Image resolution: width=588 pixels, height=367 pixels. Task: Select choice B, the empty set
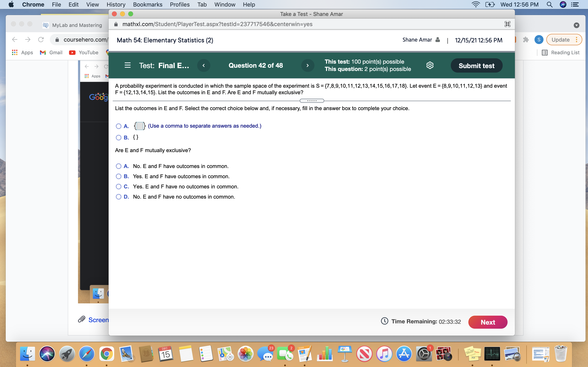pos(118,137)
